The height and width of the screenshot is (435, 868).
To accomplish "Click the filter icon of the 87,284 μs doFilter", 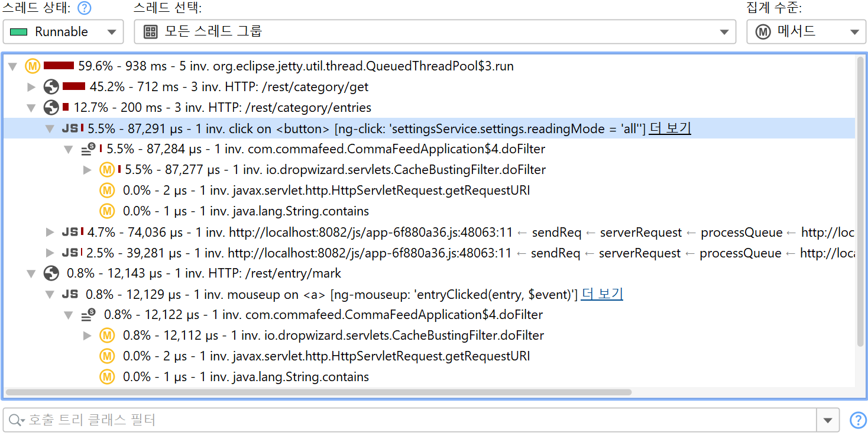I will (x=88, y=149).
